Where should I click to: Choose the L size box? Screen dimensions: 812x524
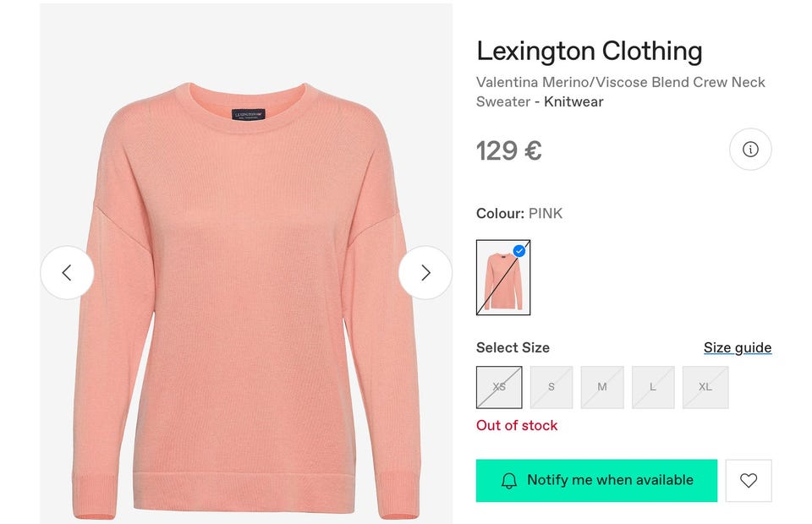click(653, 387)
